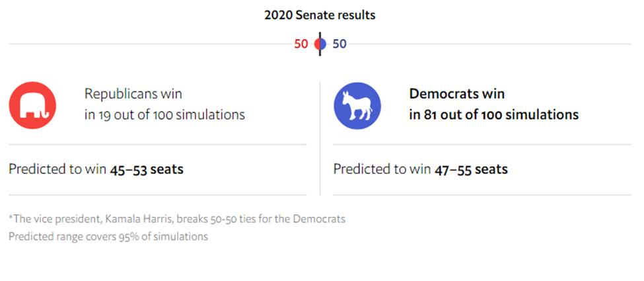
Task: Select the red dot on the seat scale
Action: point(316,44)
